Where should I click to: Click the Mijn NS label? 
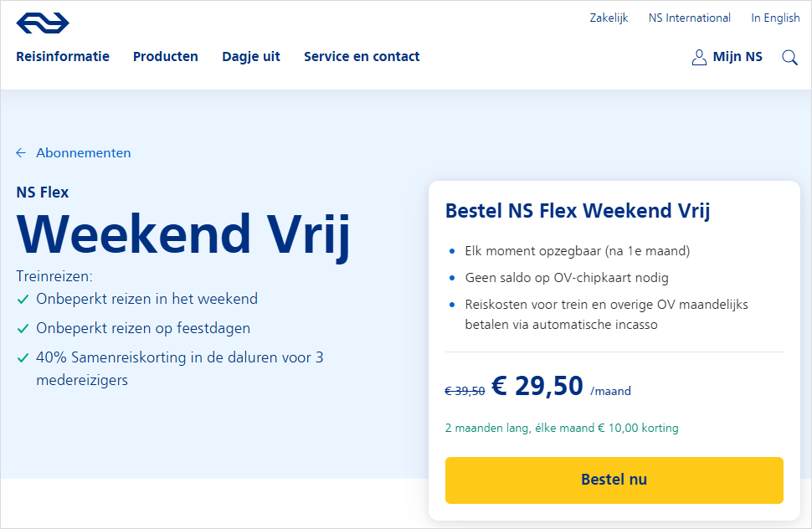point(737,57)
